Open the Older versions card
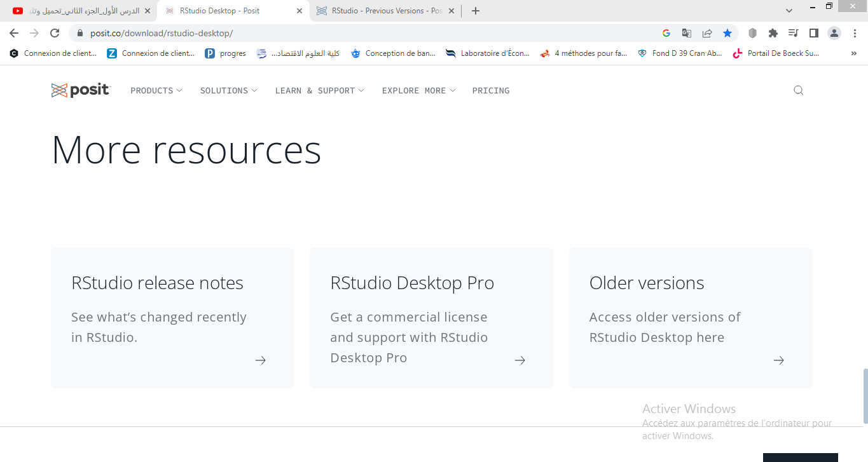Viewport: 868px width, 462px height. click(690, 318)
